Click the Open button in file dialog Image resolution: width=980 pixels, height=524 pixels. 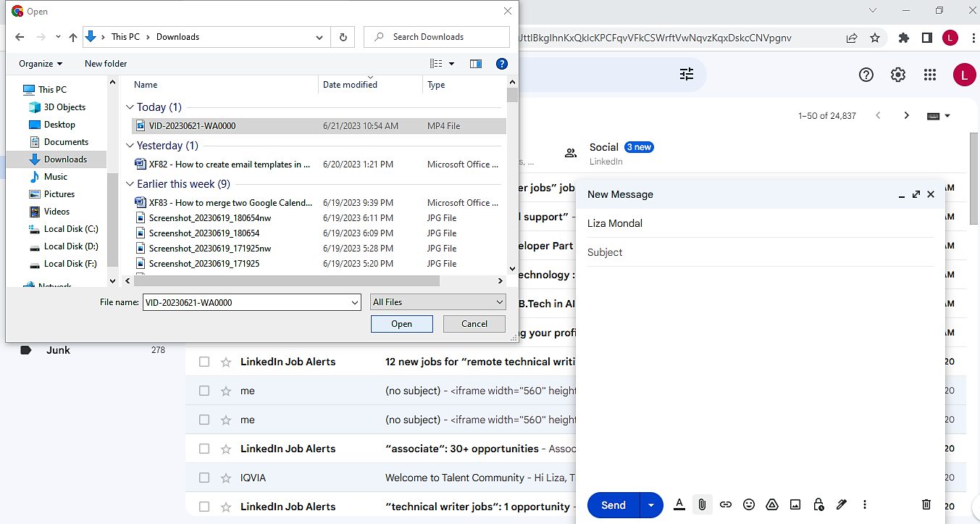pos(402,324)
